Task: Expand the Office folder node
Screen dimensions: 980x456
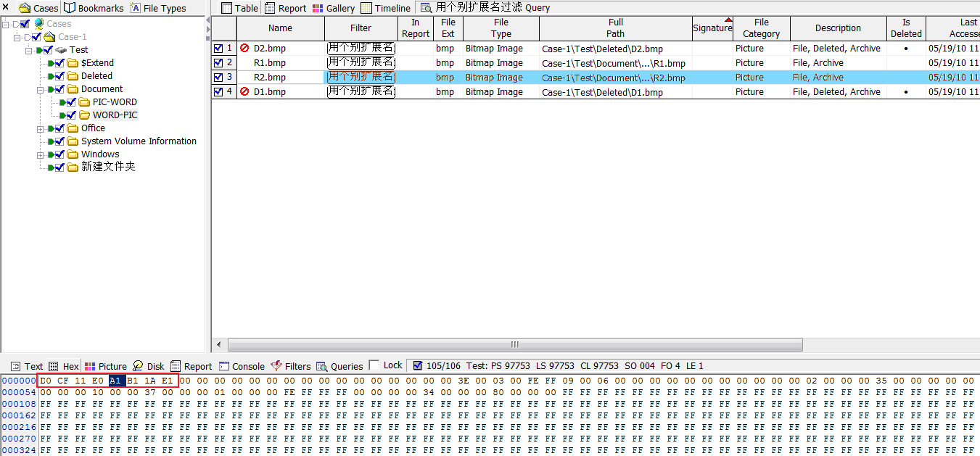Action: click(x=41, y=128)
